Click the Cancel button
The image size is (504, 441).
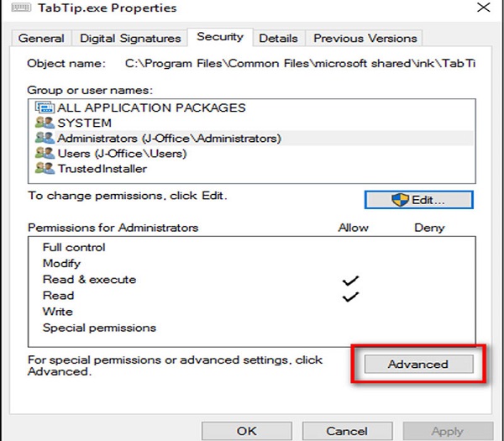[346, 431]
